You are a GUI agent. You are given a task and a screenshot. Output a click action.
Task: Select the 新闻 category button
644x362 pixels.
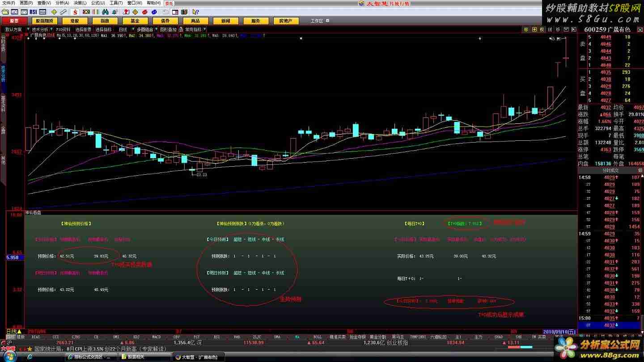tap(226, 21)
